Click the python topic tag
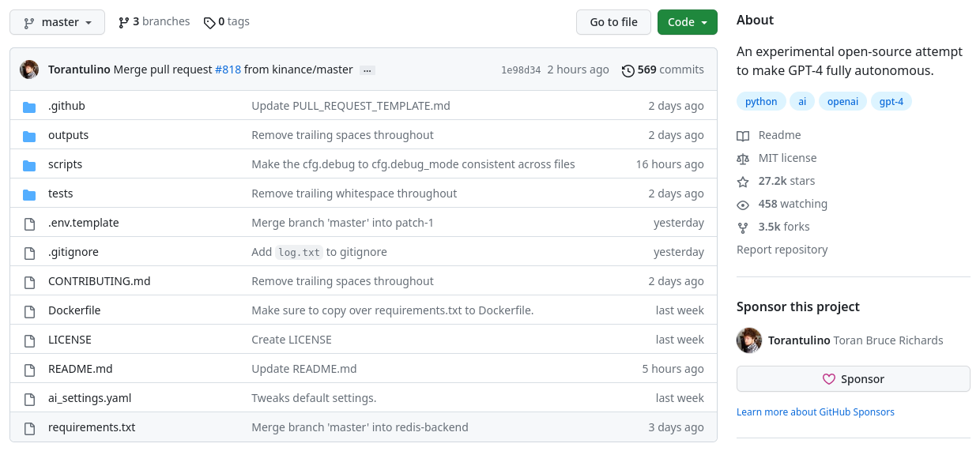 click(761, 101)
